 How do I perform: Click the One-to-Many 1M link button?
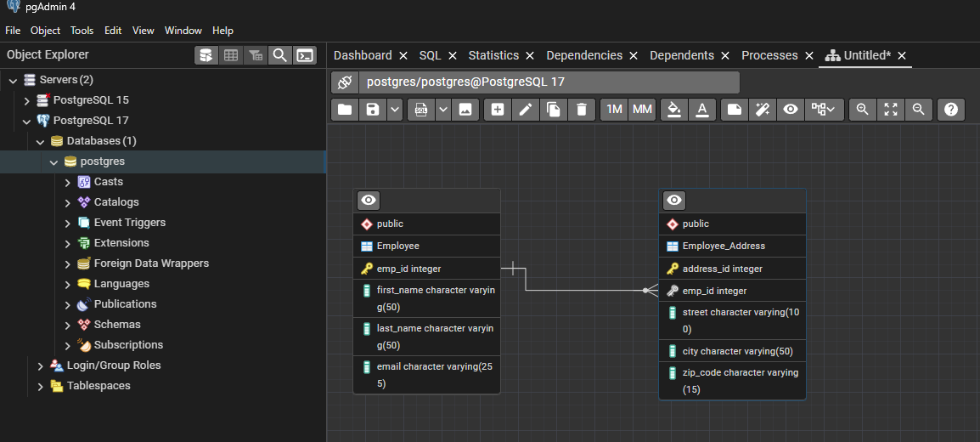[614, 110]
